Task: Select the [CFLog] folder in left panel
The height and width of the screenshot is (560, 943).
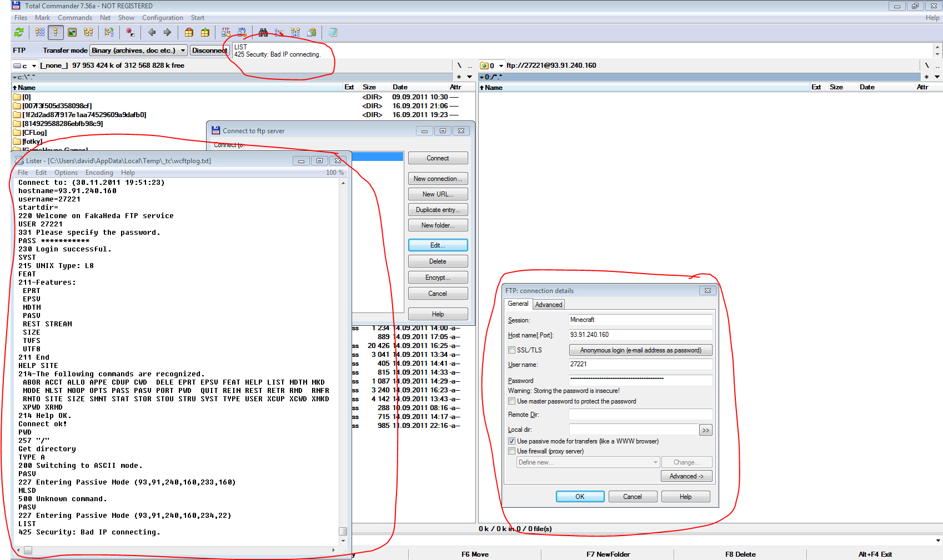Action: tap(34, 133)
